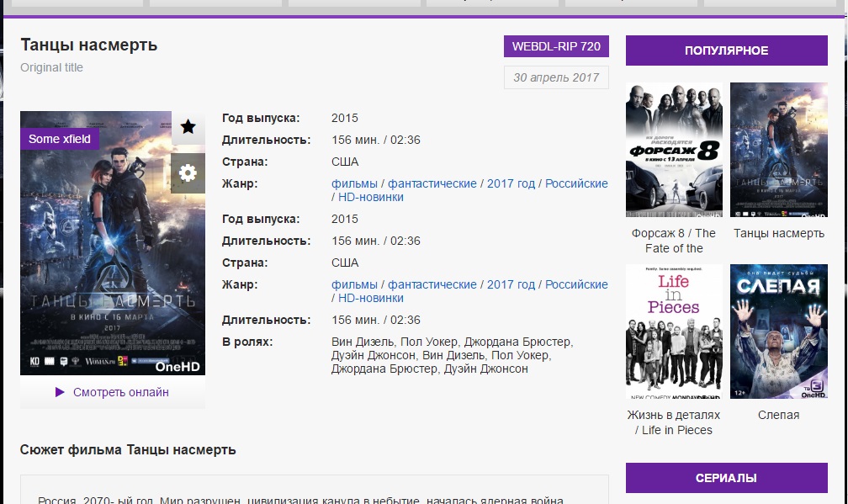848x504 pixels.
Task: Click the WEBDL-RIP 720 quality badge
Action: [557, 46]
